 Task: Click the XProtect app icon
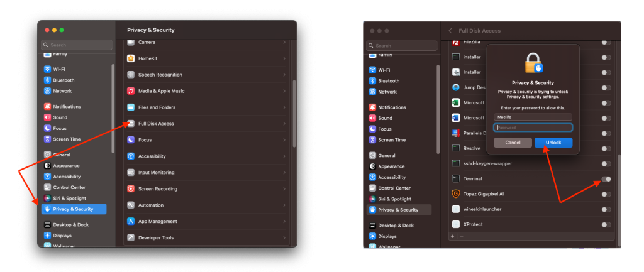(456, 224)
